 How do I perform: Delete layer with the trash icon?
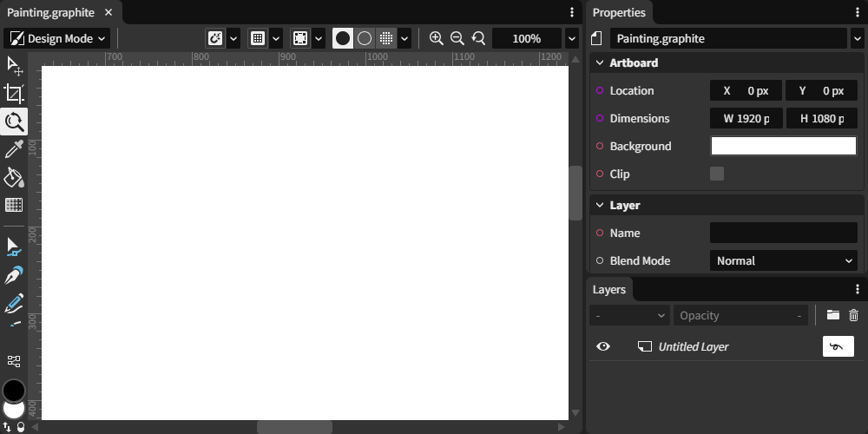pos(853,315)
